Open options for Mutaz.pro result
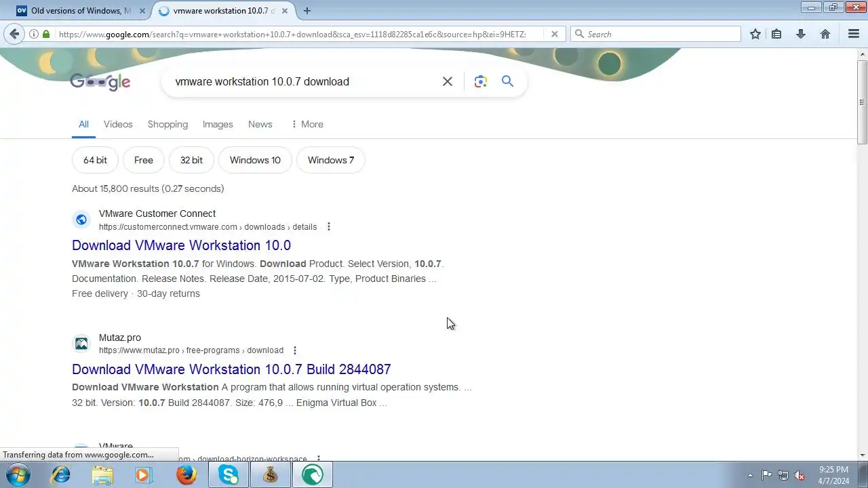Image resolution: width=868 pixels, height=488 pixels. pos(295,350)
